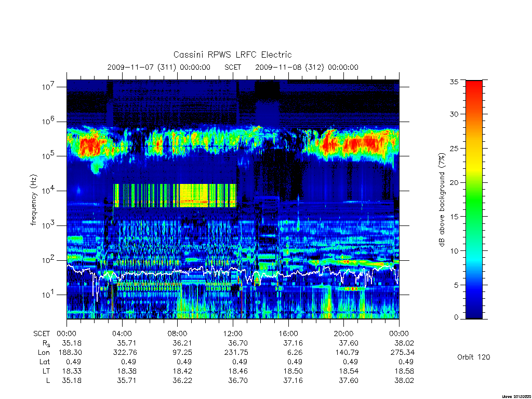532x399 pixels.
Task: Click the 10^2 frequency tick label
Action: coord(49,260)
